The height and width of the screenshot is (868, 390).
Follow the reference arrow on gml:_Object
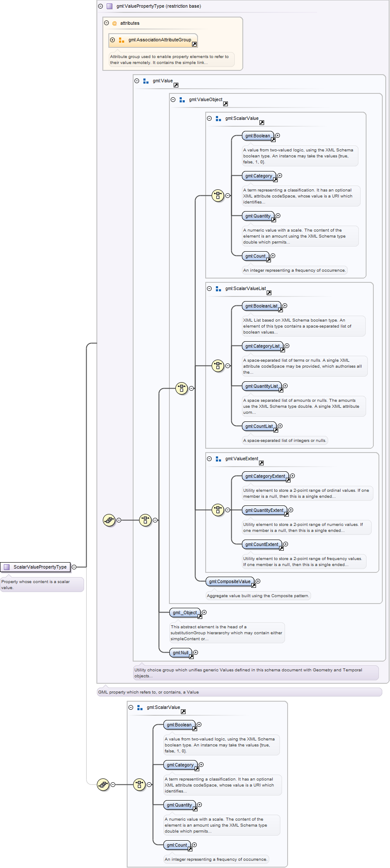200,617
